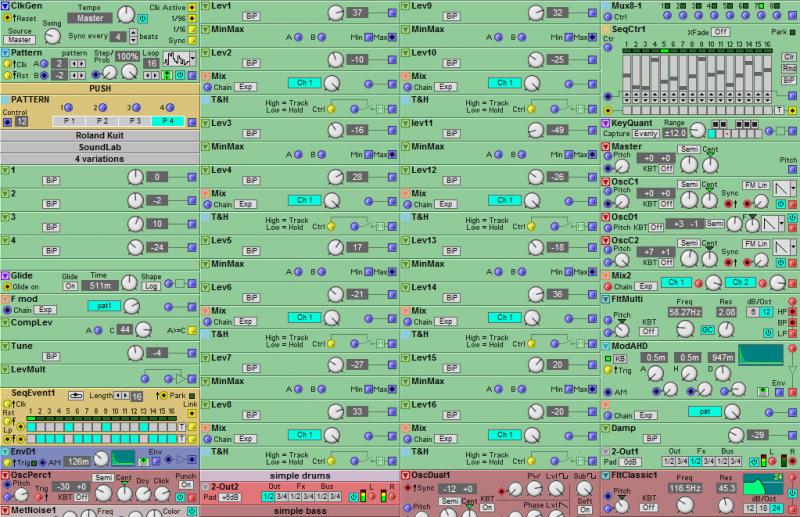
Task: Click the ModAHD Trig input jack
Action: pyautogui.click(x=608, y=370)
